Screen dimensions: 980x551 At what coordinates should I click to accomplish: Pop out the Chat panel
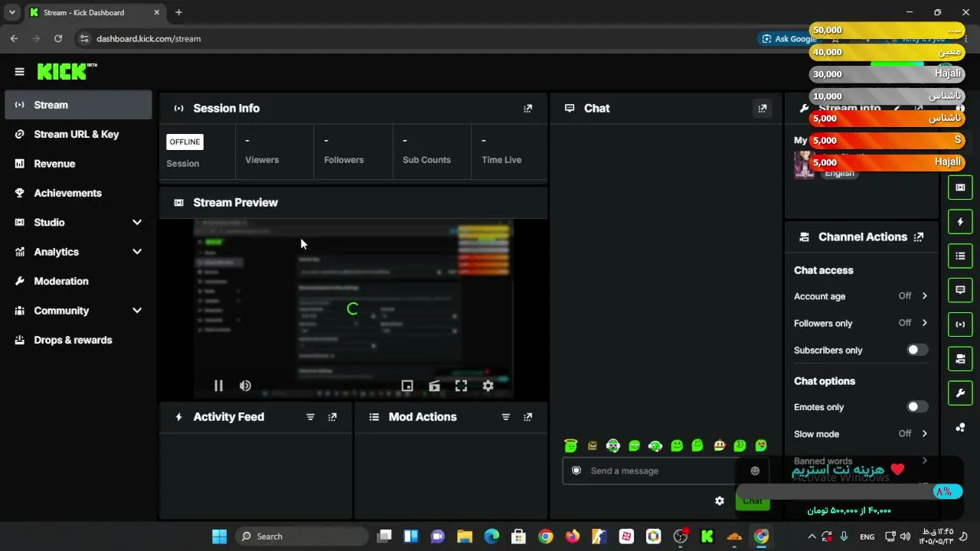(x=762, y=109)
